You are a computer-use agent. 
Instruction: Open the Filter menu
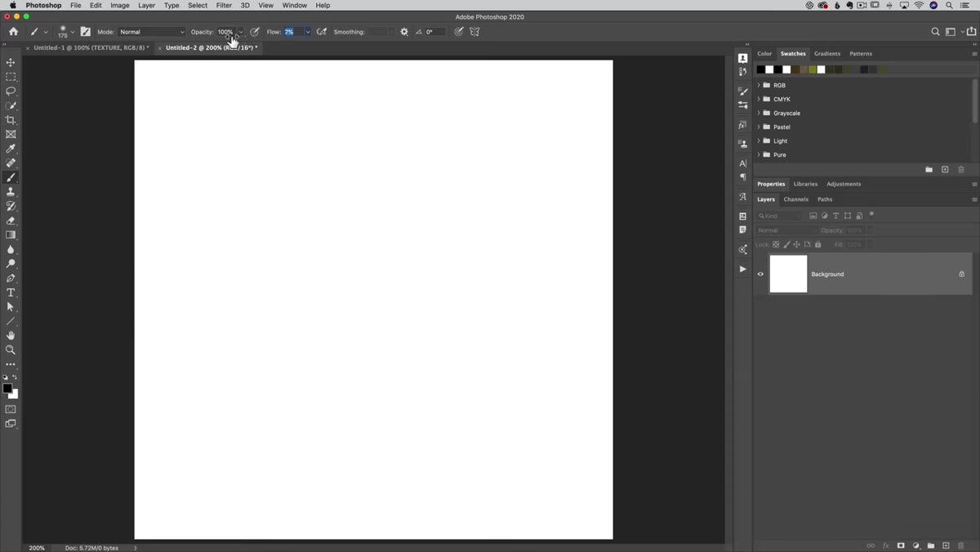[224, 5]
